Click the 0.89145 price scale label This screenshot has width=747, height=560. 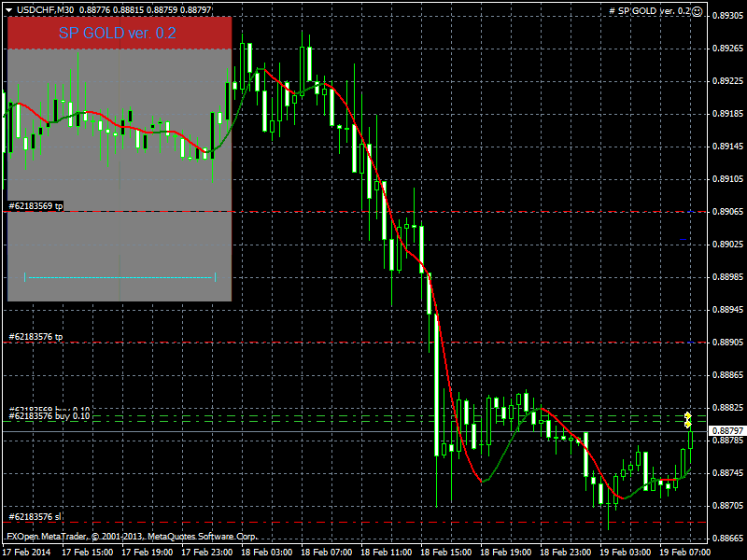[728, 147]
